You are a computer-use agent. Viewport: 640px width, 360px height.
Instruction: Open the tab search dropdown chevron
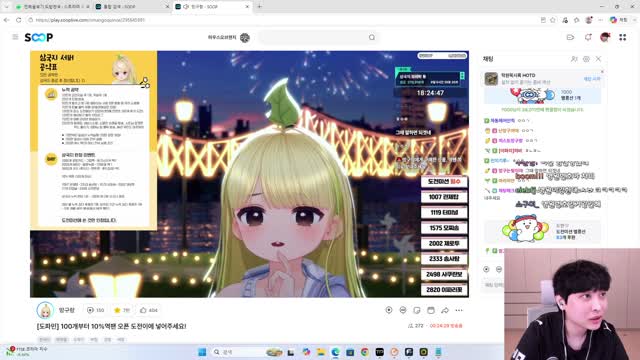tap(6, 7)
